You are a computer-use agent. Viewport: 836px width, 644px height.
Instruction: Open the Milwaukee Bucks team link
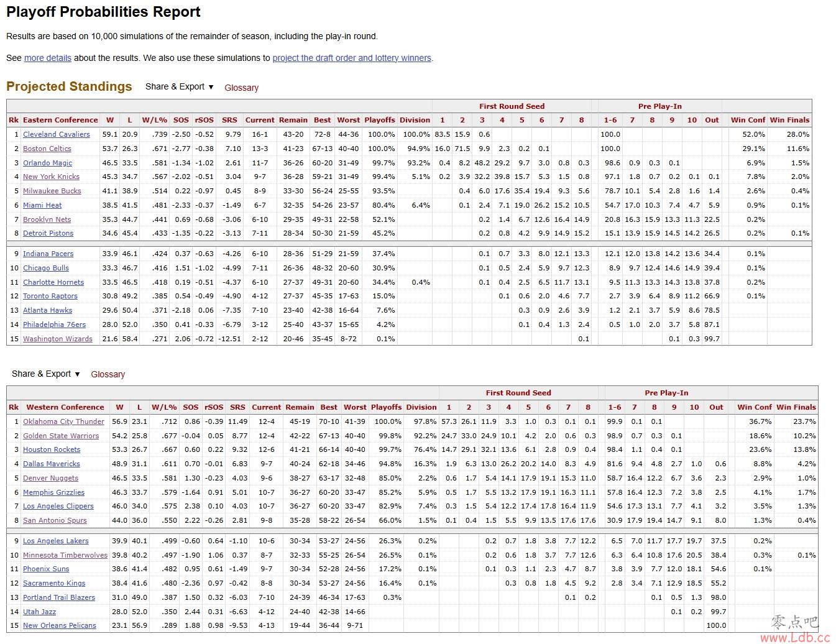point(52,191)
